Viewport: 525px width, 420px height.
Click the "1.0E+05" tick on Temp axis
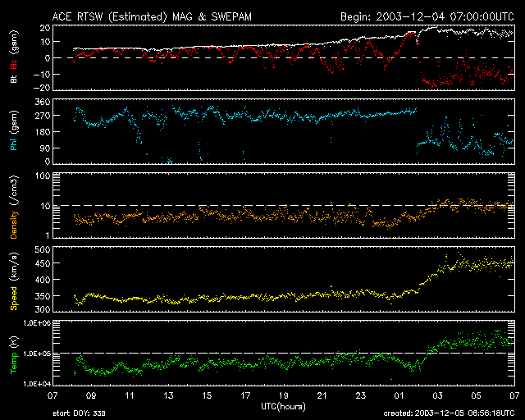click(37, 354)
